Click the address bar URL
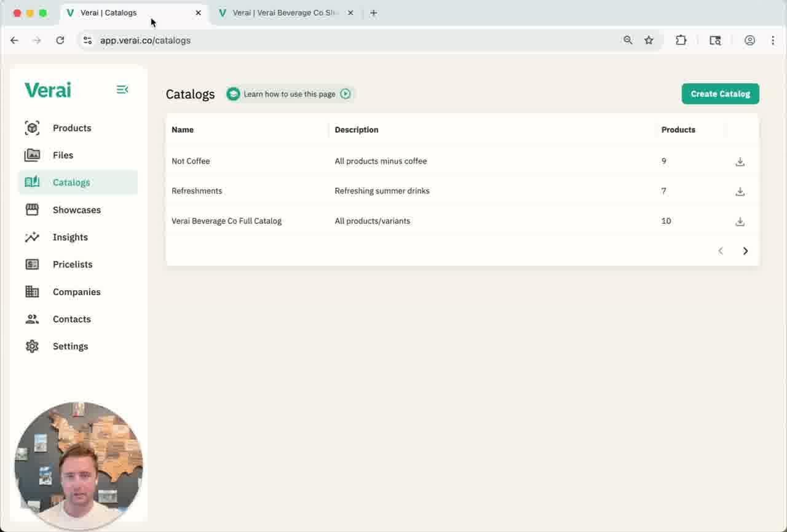The width and height of the screenshot is (787, 532). coord(145,41)
